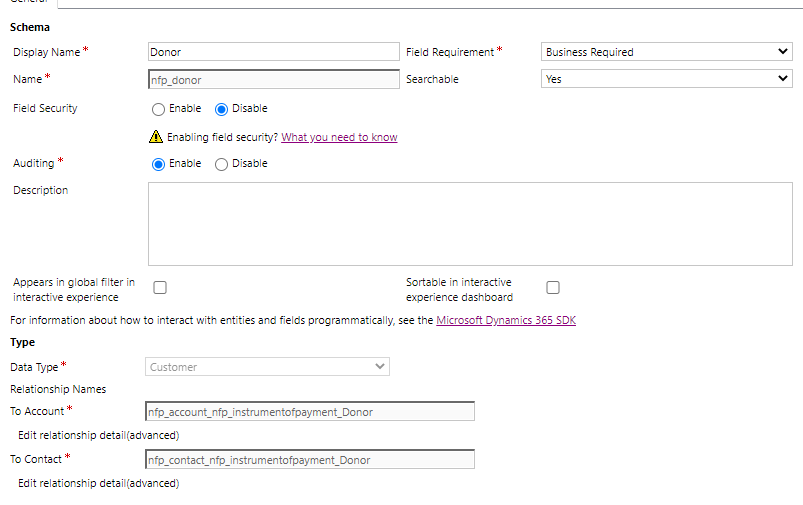Image resolution: width=803 pixels, height=505 pixels.
Task: Click the Display Name input field
Action: 272,52
